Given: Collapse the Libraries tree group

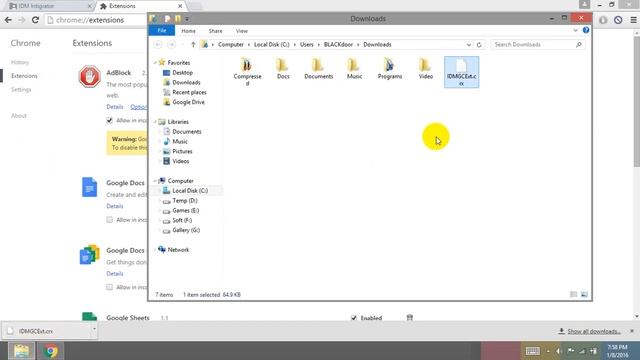Looking at the screenshot, I should (x=155, y=122).
